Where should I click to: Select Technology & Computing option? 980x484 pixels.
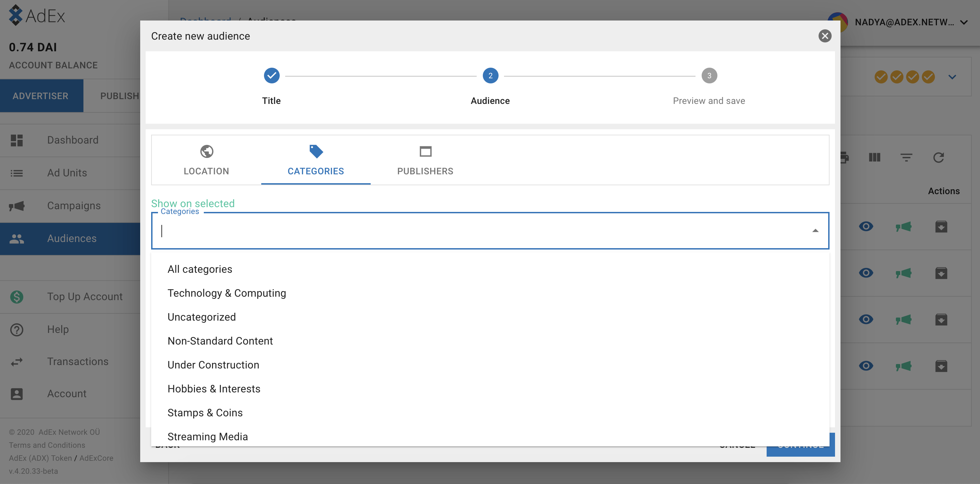click(x=490, y=293)
